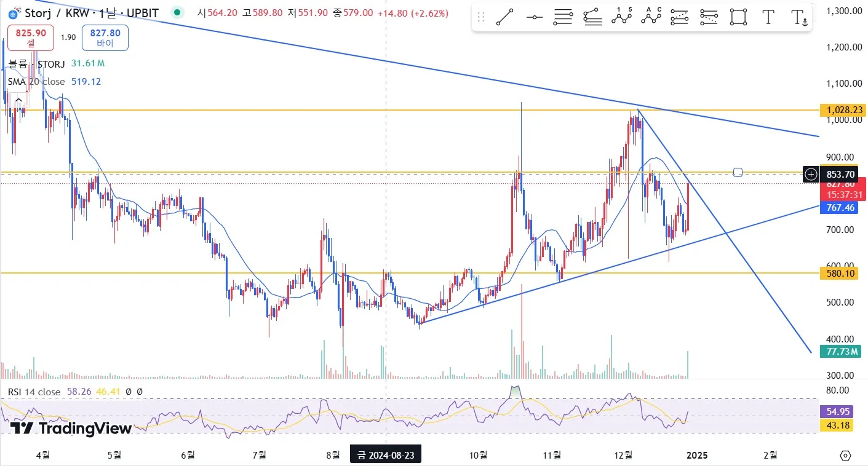The width and height of the screenshot is (868, 466).
Task: Click the 827.80 buy button
Action: tap(105, 38)
